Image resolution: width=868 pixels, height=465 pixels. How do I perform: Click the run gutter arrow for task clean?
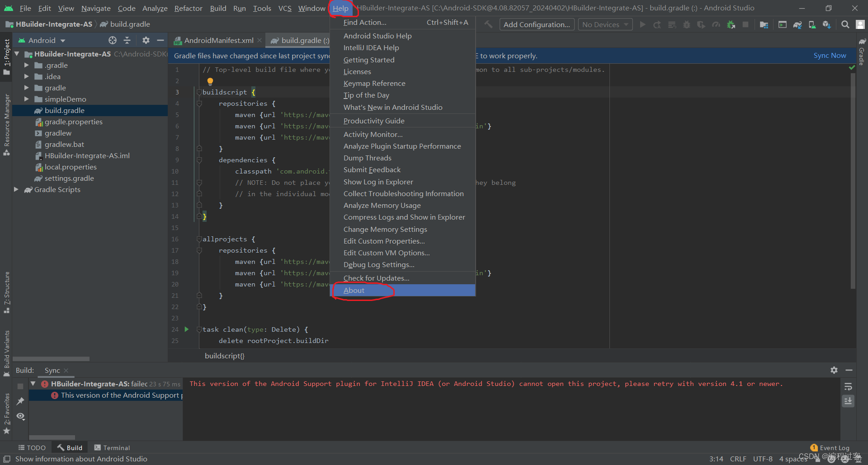186,329
